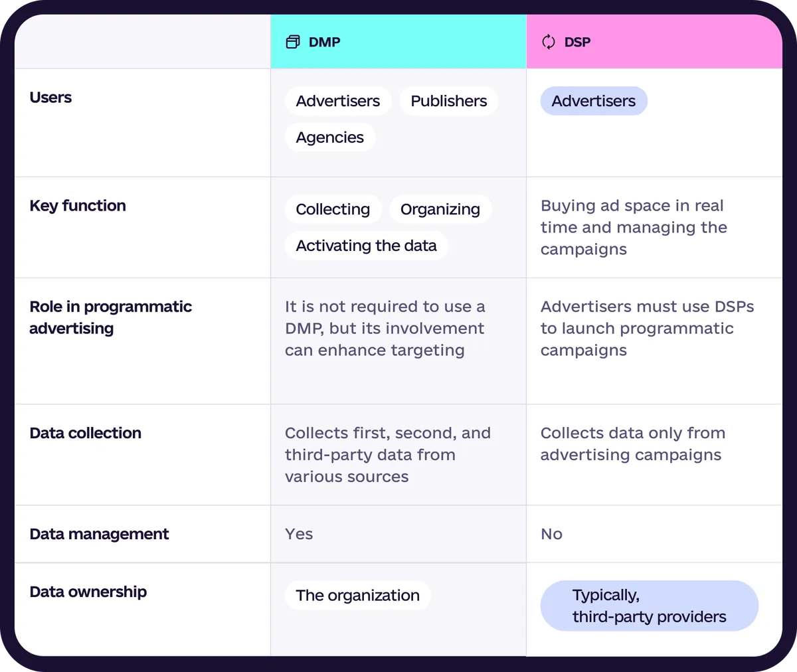Select the Collecting tag

333,209
